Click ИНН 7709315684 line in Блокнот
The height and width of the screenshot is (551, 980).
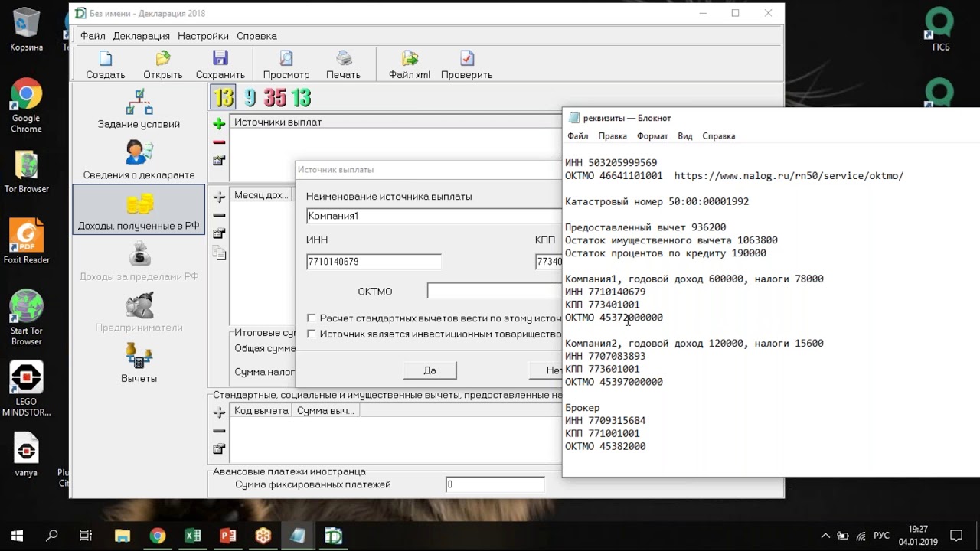click(x=606, y=421)
